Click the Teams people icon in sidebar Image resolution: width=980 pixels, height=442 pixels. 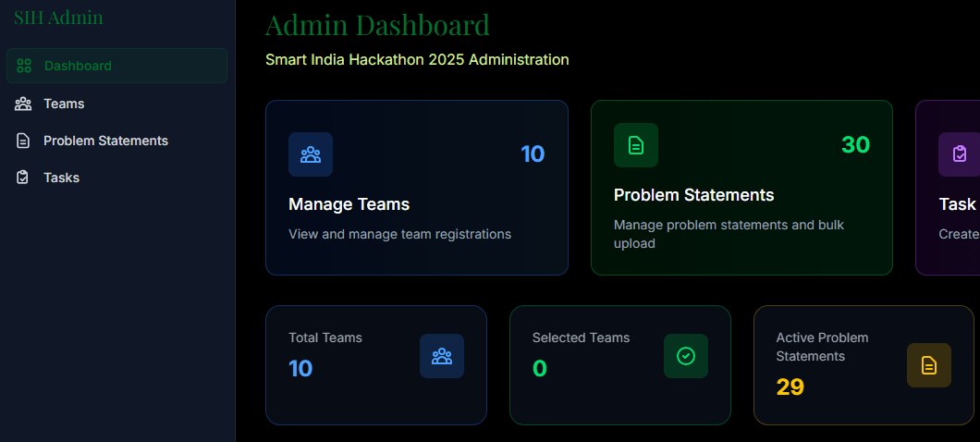[24, 104]
